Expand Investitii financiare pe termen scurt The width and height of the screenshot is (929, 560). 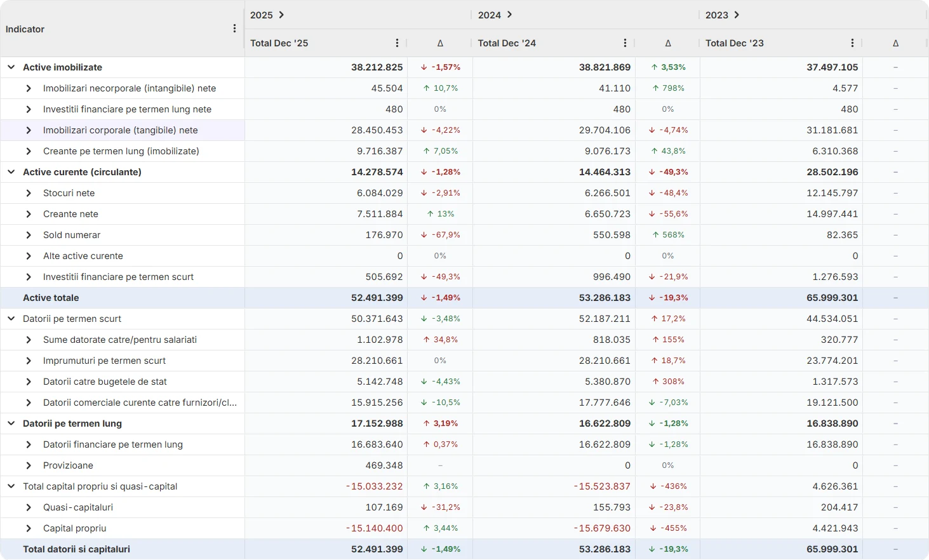[x=29, y=277]
